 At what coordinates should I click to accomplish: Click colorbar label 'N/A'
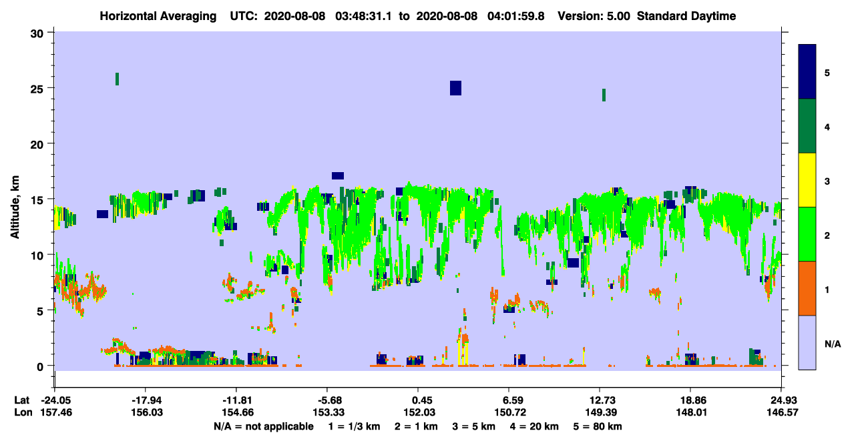(833, 344)
